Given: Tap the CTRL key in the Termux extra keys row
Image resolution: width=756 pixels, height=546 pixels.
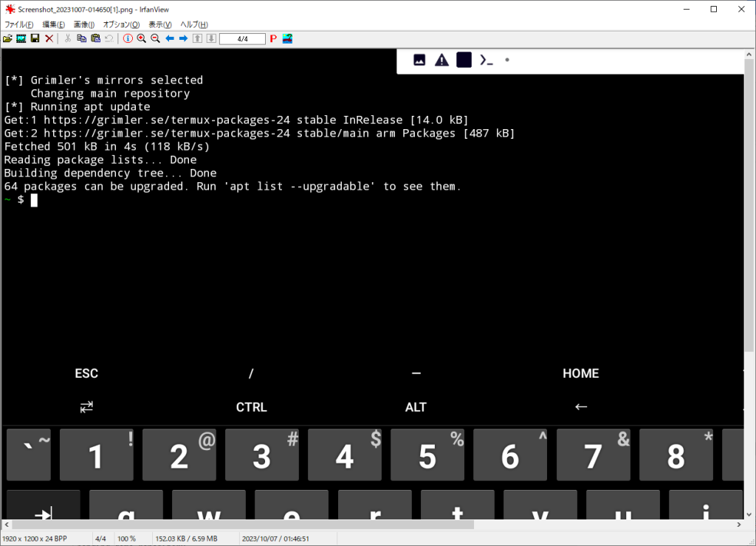Looking at the screenshot, I should click(251, 407).
